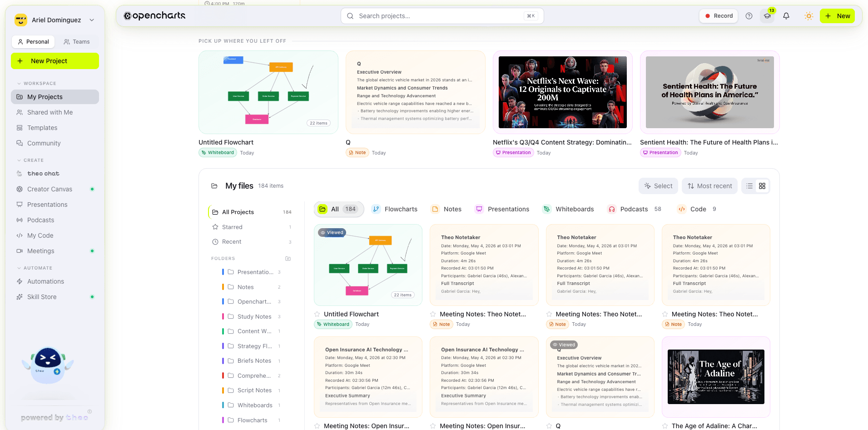Open the help question mark icon

pos(749,16)
